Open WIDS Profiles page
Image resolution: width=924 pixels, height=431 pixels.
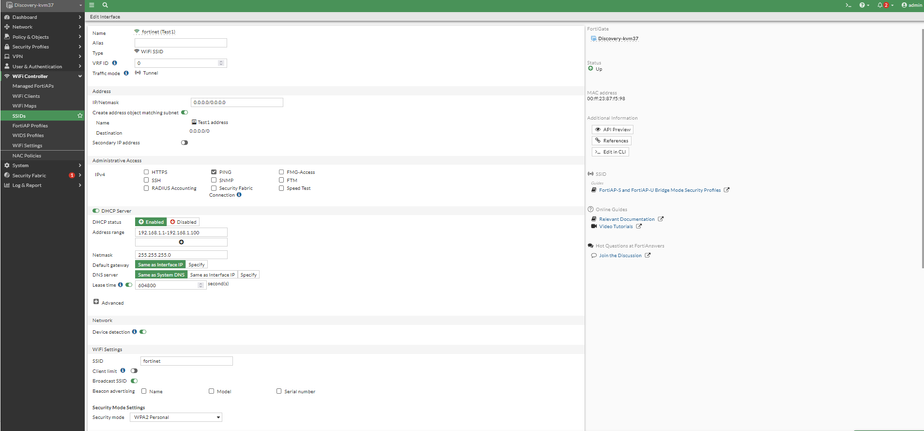pyautogui.click(x=28, y=136)
